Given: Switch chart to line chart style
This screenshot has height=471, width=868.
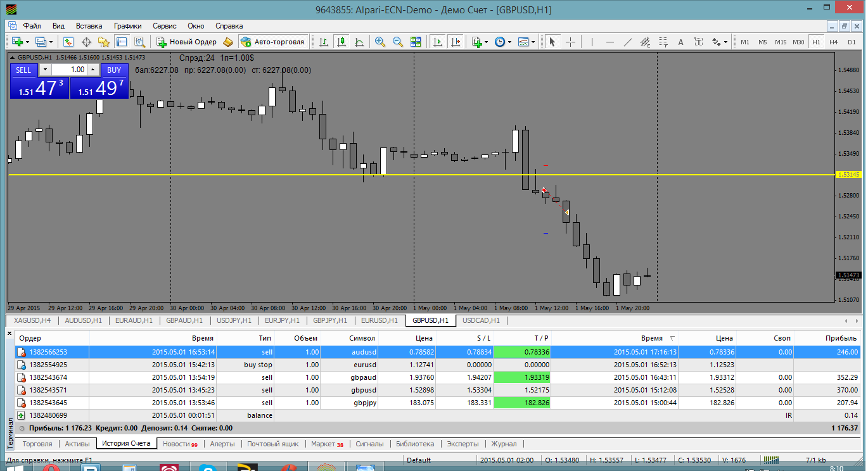Looking at the screenshot, I should (x=359, y=42).
